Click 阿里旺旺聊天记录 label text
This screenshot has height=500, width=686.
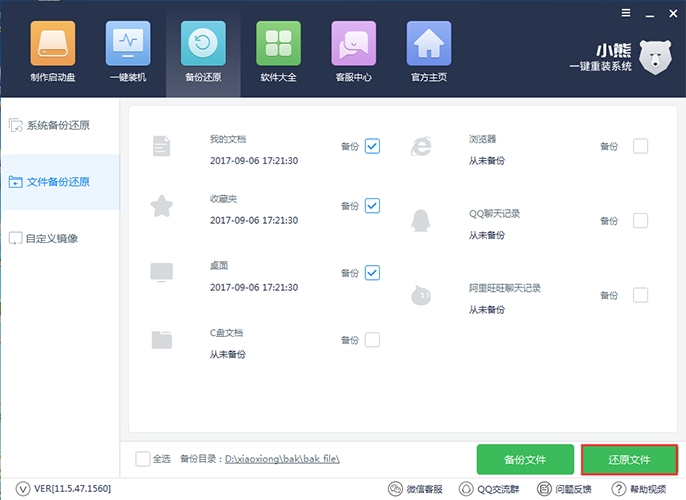tap(505, 288)
